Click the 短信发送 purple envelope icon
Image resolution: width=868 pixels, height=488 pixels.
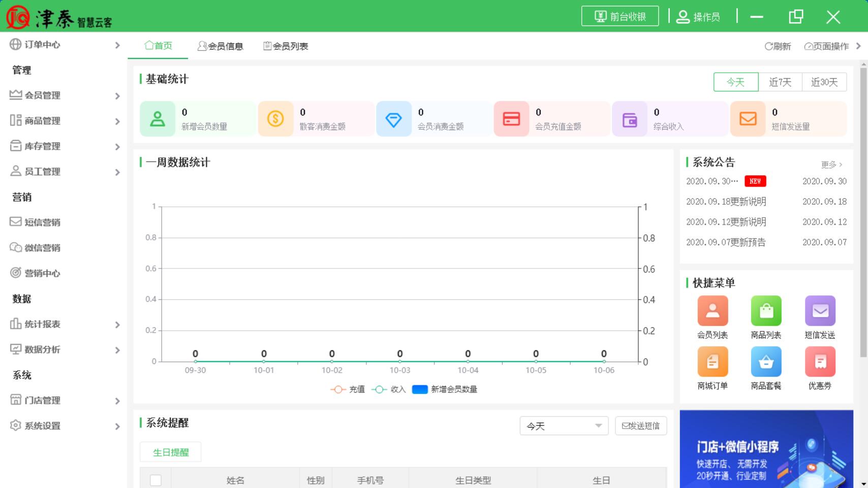click(820, 311)
